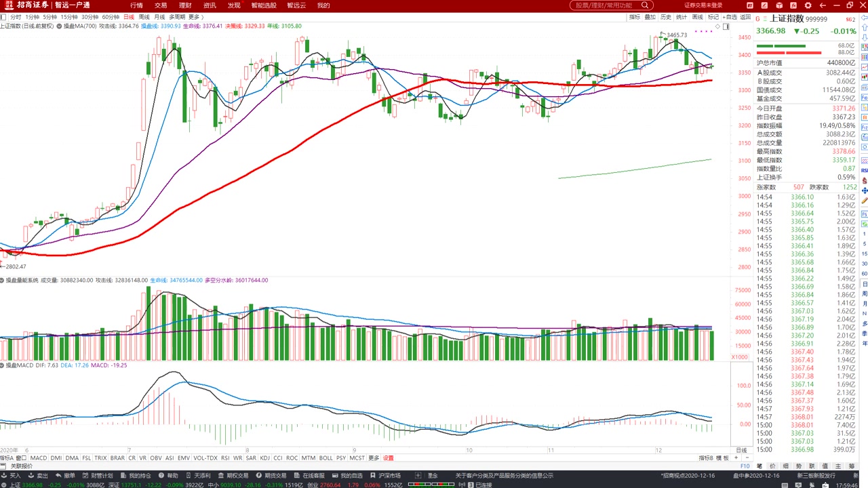Open 天添利 in the bottom toolbar
868x488 pixels.
pos(198,476)
